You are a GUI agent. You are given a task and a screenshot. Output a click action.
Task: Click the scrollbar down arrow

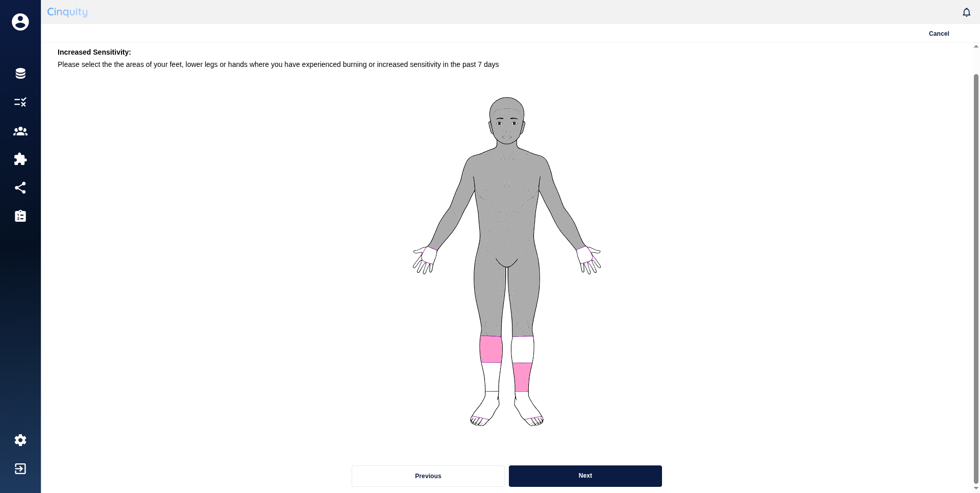click(976, 488)
